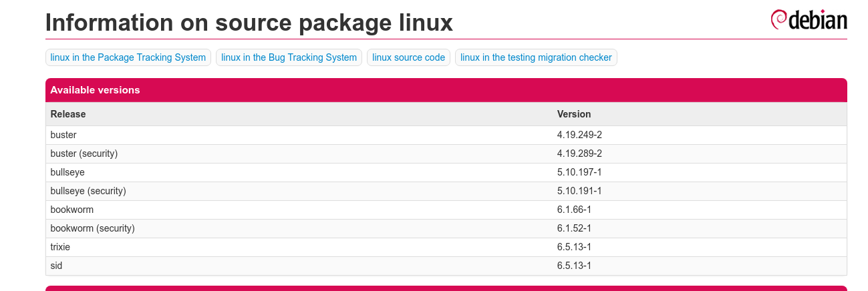The height and width of the screenshot is (291, 868).
Task: Click the page heading Information on source package linux
Action: (x=249, y=23)
